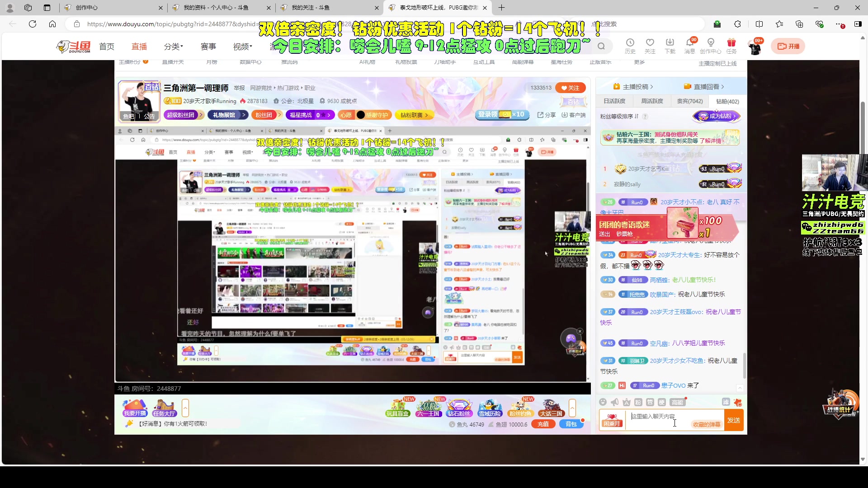Expand the right gift bar arrow
Image resolution: width=868 pixels, height=488 pixels.
coord(572,408)
